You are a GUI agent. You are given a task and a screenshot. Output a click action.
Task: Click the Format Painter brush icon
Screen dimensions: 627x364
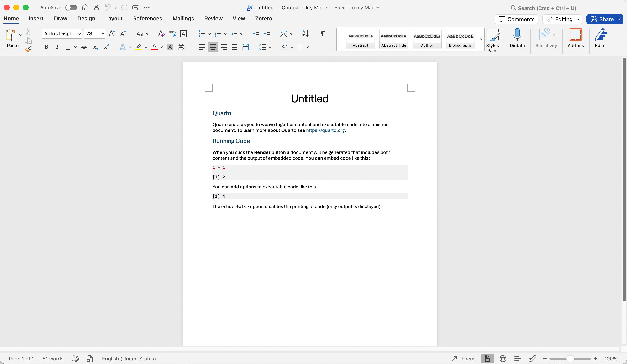point(28,49)
